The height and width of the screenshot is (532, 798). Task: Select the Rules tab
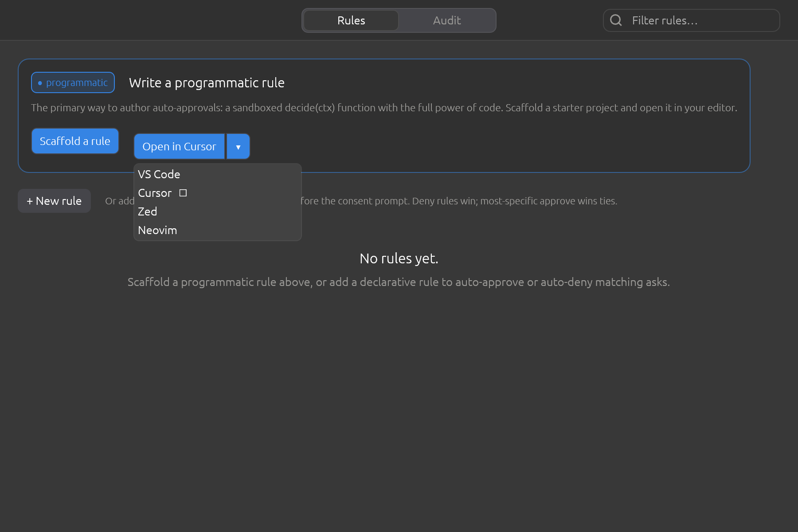[x=351, y=20]
